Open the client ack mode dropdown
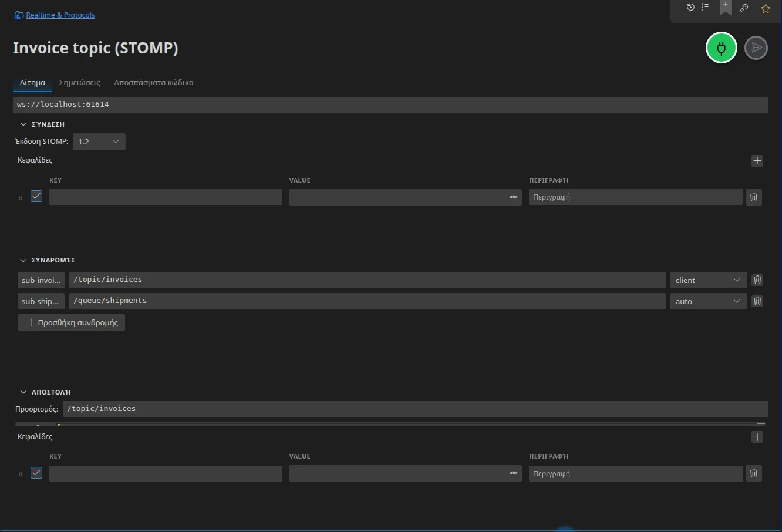 [x=709, y=280]
